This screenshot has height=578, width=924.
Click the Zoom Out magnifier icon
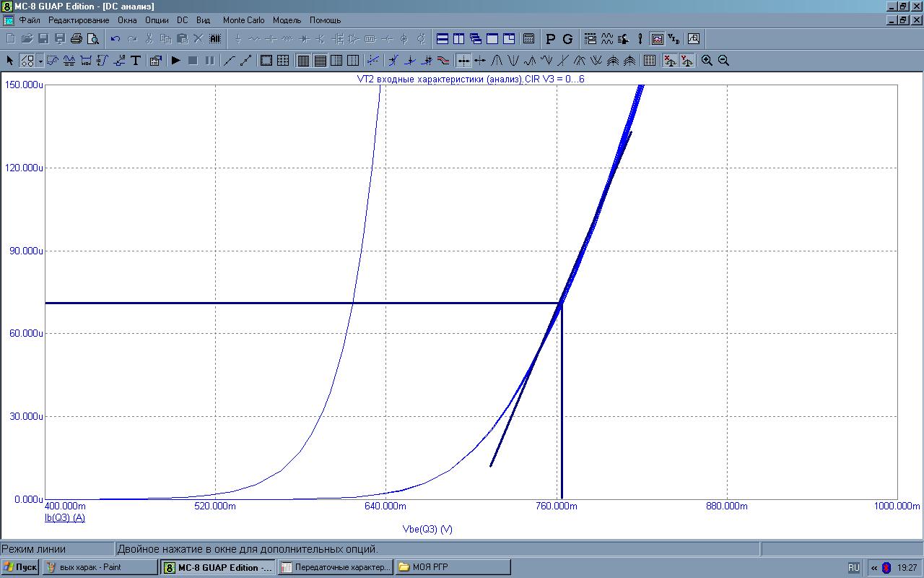[x=723, y=61]
